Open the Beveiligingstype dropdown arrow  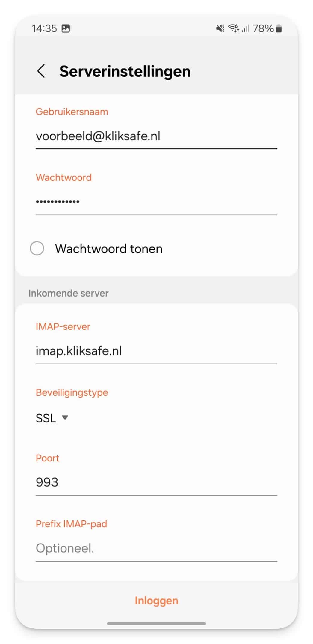[x=65, y=417]
